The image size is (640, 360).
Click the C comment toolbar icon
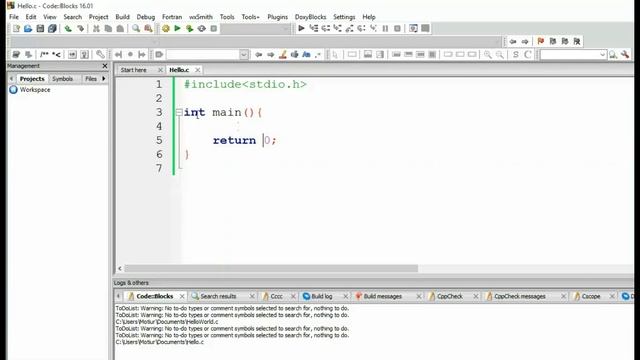point(528,54)
